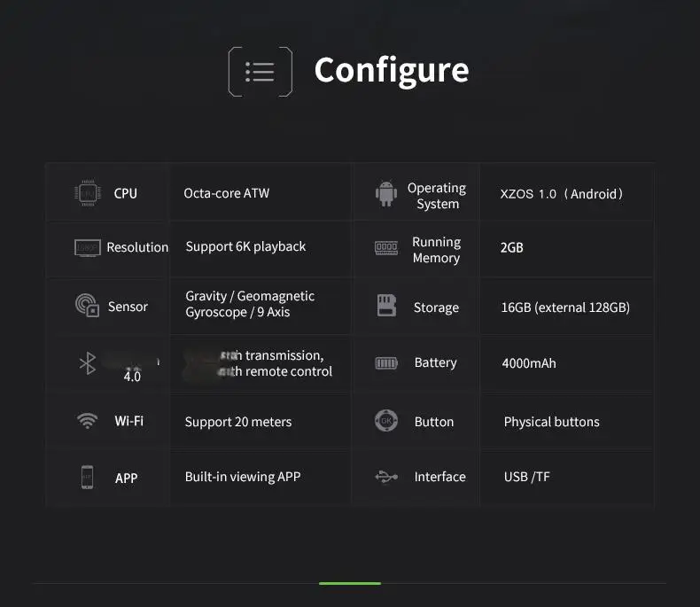The width and height of the screenshot is (700, 607).
Task: Click the Storage SD card icon
Action: (x=386, y=306)
